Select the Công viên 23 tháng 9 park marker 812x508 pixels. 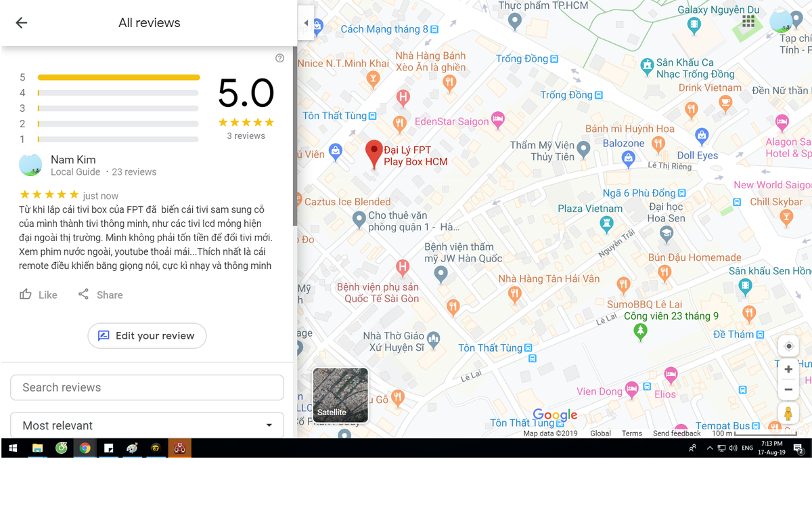tap(640, 332)
